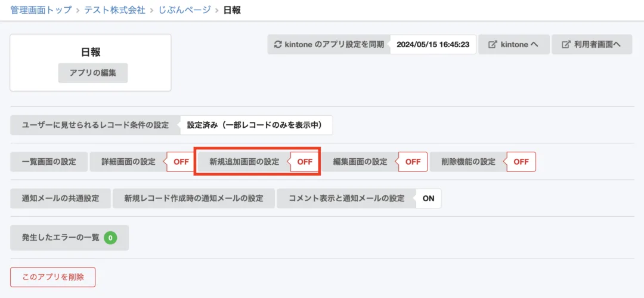Click the external link icon on 利用者画面へ
Viewport: 644px width, 298px height.
(x=565, y=44)
